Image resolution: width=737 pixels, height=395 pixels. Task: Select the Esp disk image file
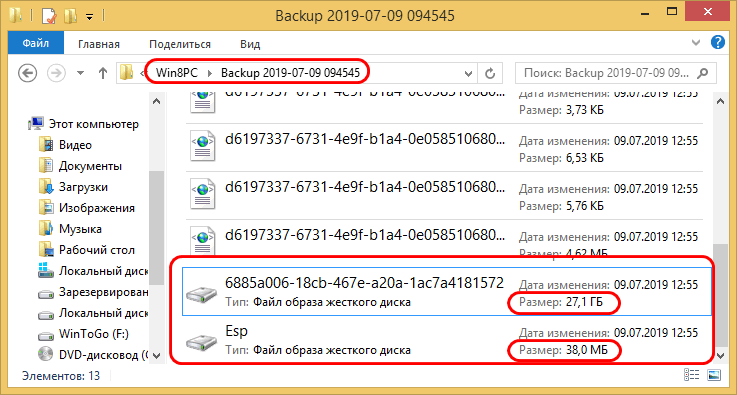point(447,340)
